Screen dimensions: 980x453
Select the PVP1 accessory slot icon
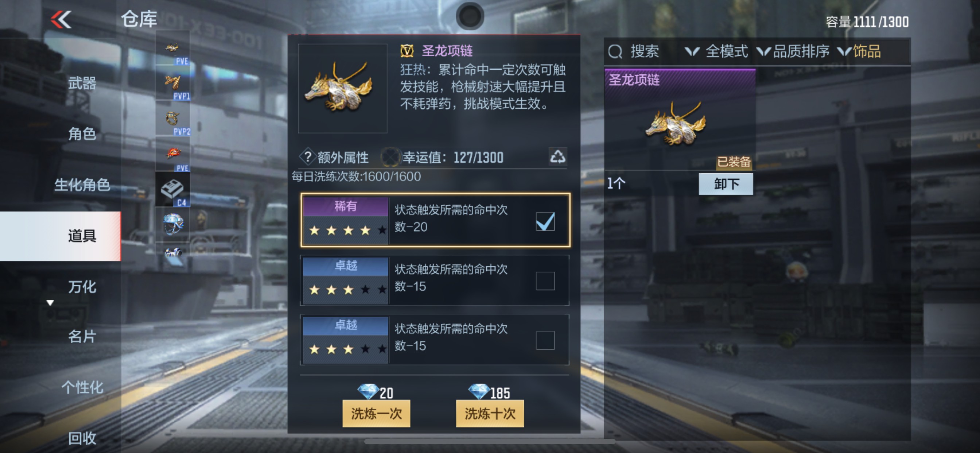tap(173, 84)
